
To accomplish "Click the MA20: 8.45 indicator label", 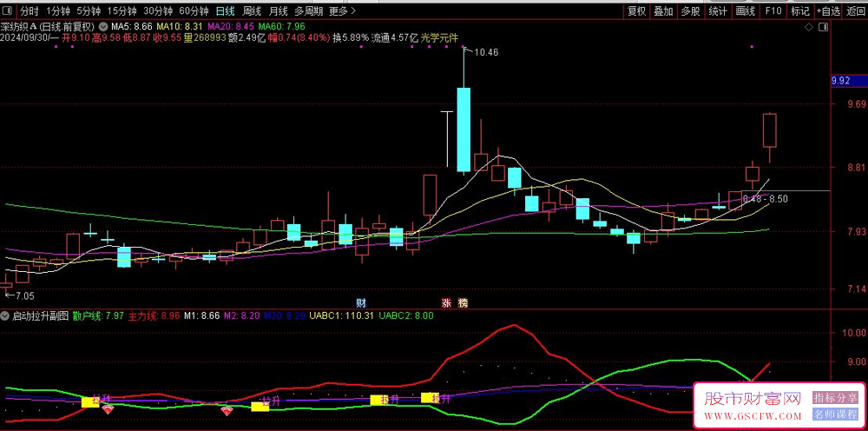I will tap(230, 26).
